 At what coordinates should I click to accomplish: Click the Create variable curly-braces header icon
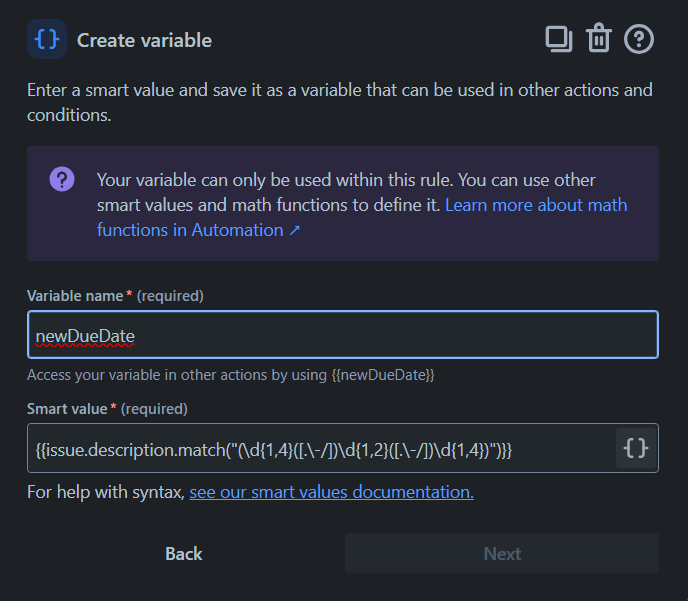[47, 40]
